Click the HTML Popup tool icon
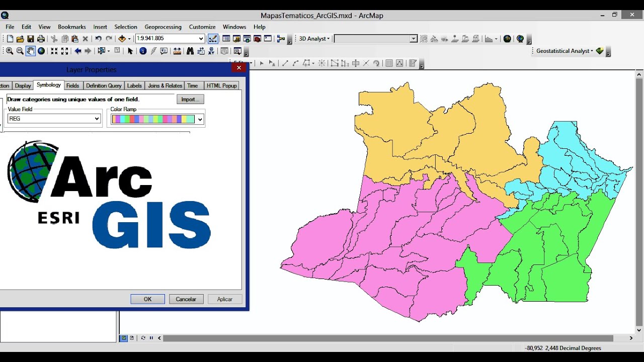 [x=164, y=51]
